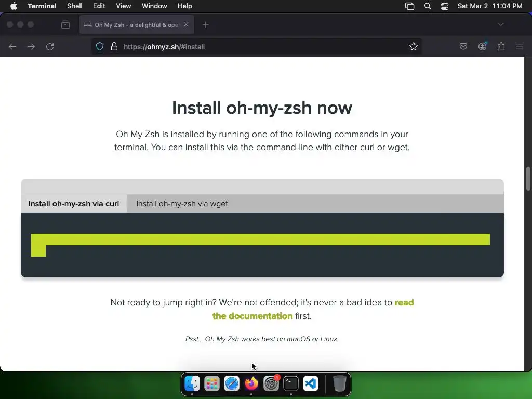Switch to Install oh-my-zsh via wget tab
Image resolution: width=532 pixels, height=399 pixels.
(x=182, y=204)
